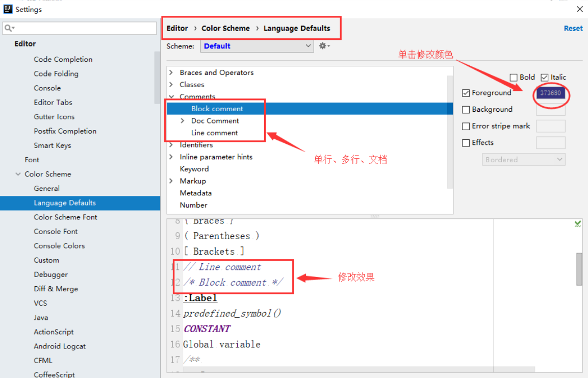Click the Reset link

pos(573,29)
